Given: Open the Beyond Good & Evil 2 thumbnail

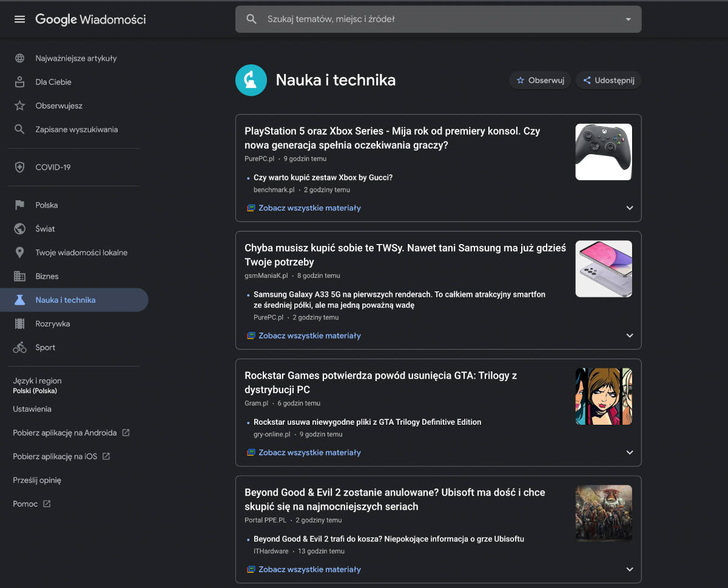Looking at the screenshot, I should coord(604,513).
